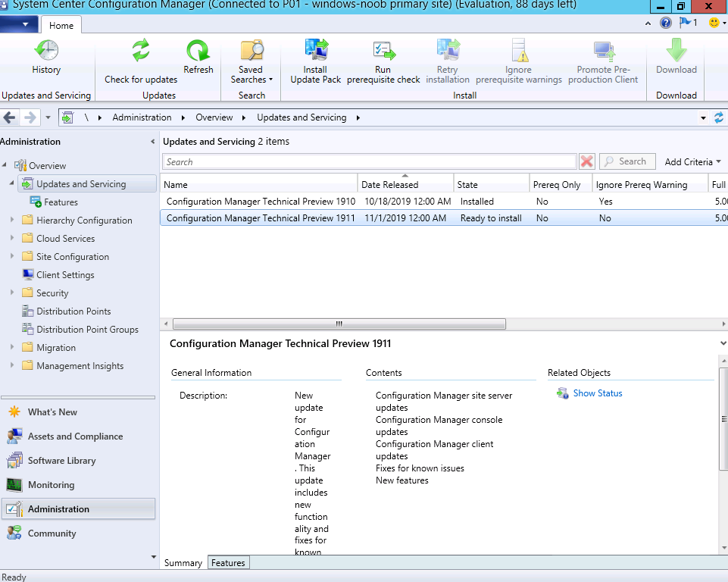Open the History view
The width and height of the screenshot is (728, 582).
pyautogui.click(x=46, y=57)
